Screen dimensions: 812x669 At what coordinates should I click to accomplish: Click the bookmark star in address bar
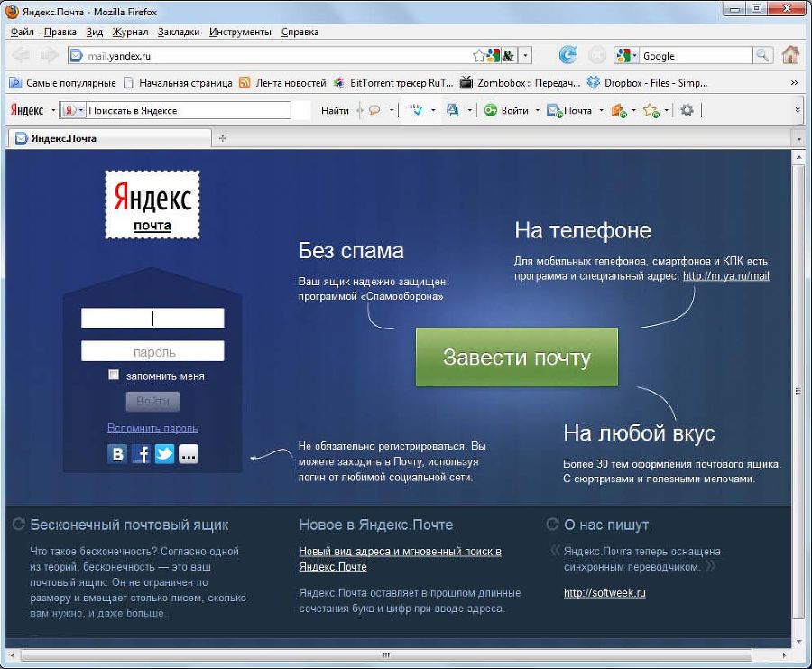[x=479, y=56]
